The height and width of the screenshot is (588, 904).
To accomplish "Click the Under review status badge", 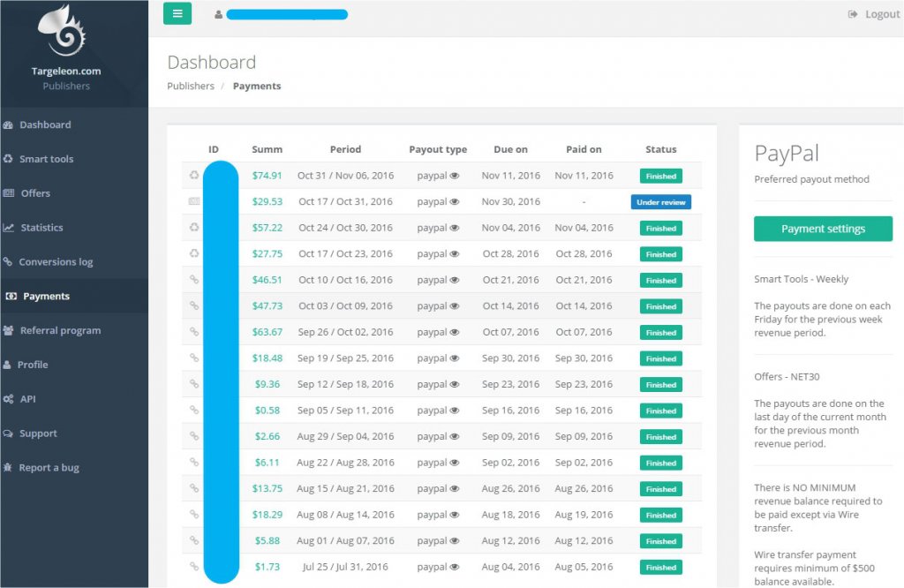I will 660,202.
